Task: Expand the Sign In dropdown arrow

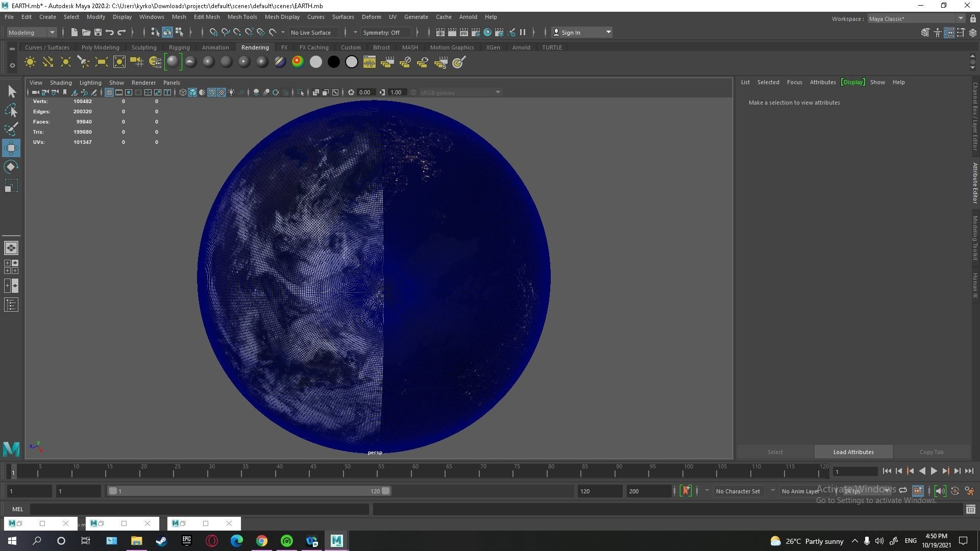Action: [x=608, y=32]
